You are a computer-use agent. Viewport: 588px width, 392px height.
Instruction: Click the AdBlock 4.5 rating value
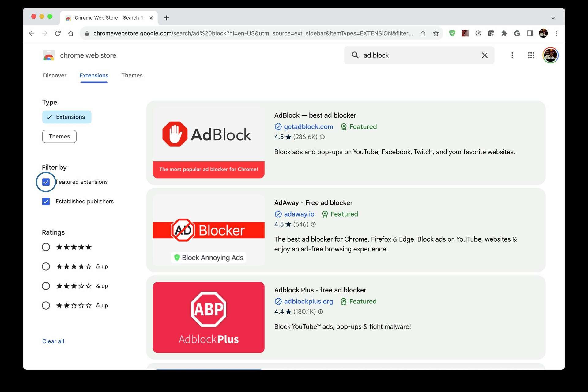click(279, 137)
